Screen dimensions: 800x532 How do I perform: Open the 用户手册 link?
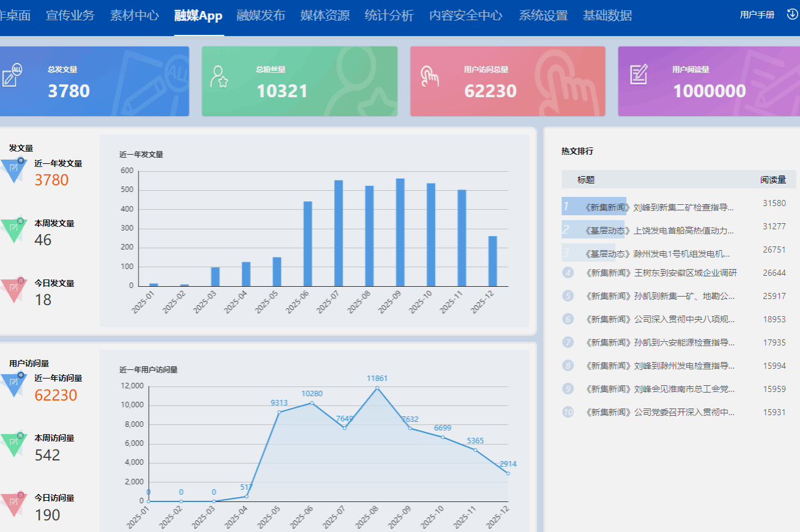(x=757, y=15)
